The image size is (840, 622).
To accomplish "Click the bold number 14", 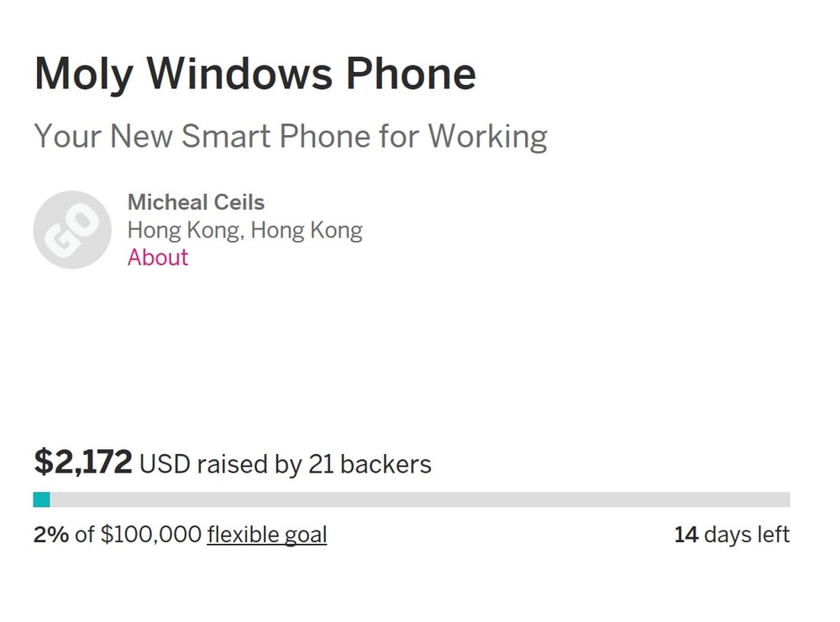I will tap(686, 535).
